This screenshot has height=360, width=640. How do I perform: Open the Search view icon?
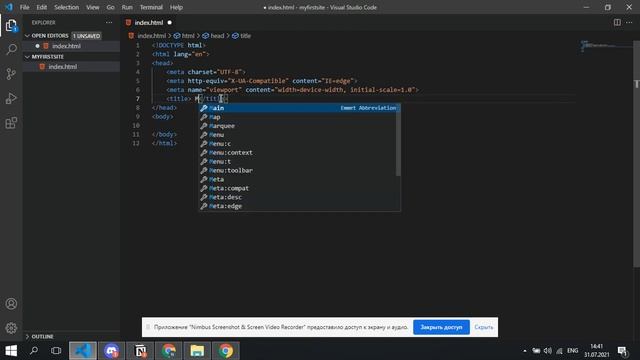(11, 49)
